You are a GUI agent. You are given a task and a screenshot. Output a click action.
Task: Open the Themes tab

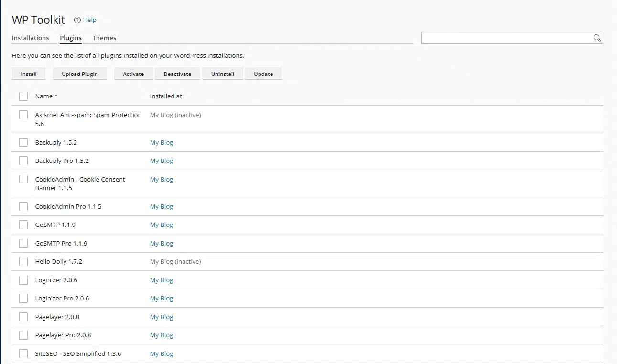click(x=104, y=38)
